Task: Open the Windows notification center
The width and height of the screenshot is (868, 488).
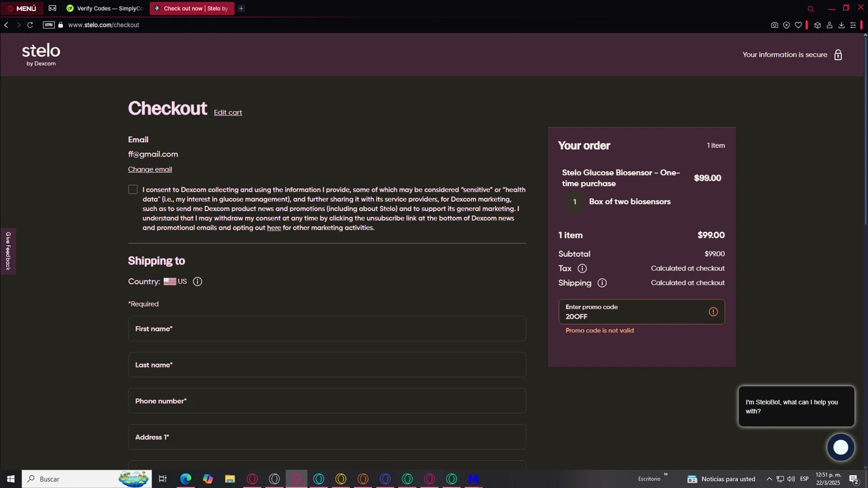Action: pyautogui.click(x=854, y=479)
